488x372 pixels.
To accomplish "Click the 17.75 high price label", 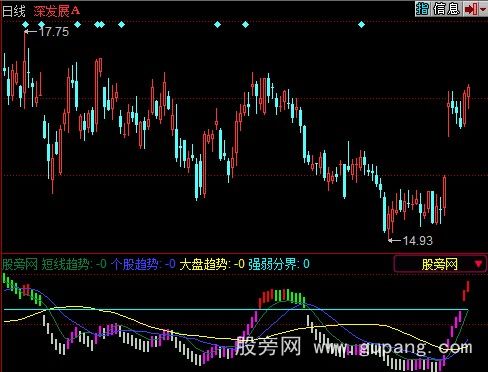I will coord(54,32).
